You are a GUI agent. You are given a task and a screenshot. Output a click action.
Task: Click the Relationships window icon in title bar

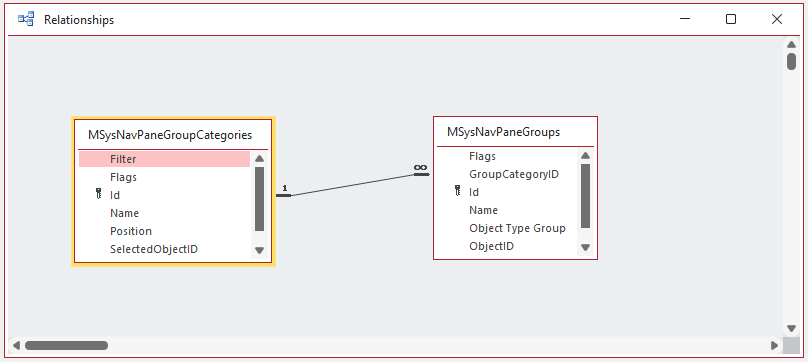26,20
